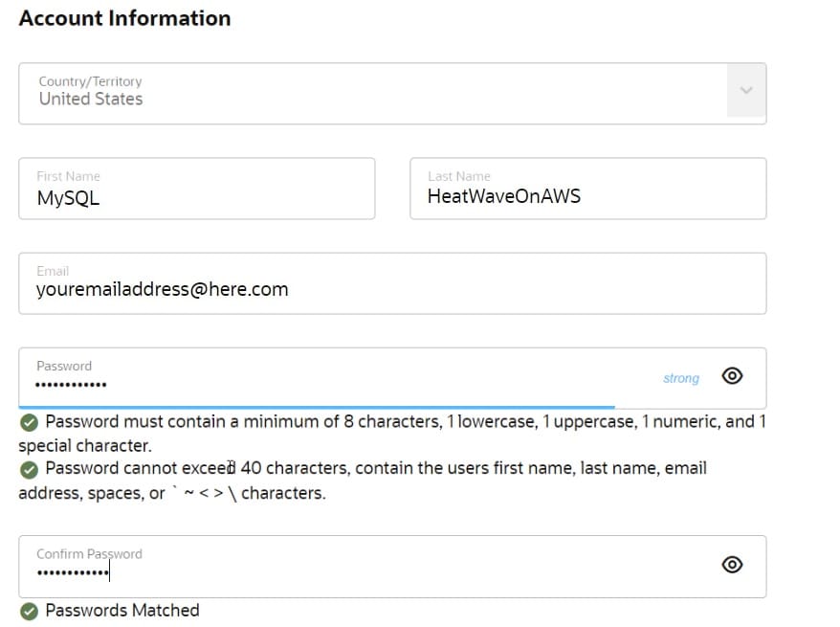The height and width of the screenshot is (627, 840).
Task: Select the strong password strength label
Action: 680,378
